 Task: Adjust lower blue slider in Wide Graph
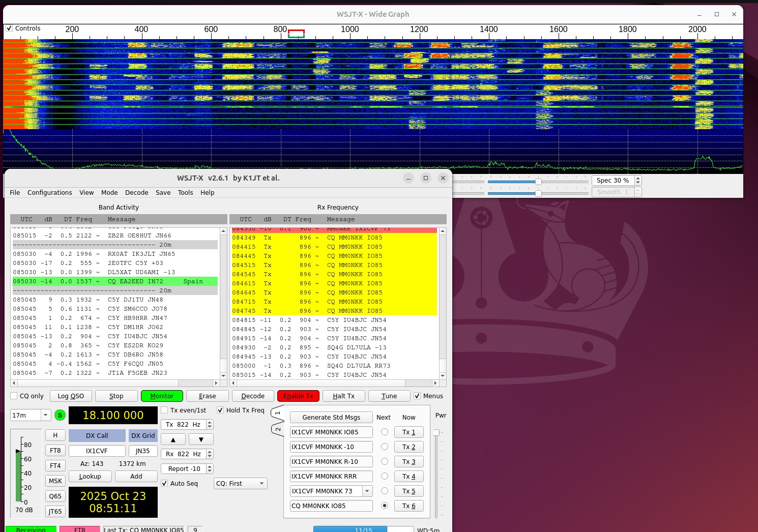click(x=538, y=193)
